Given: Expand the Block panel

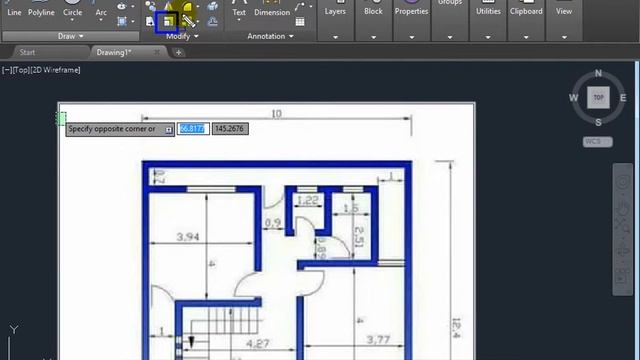Looking at the screenshot, I should point(373,37).
